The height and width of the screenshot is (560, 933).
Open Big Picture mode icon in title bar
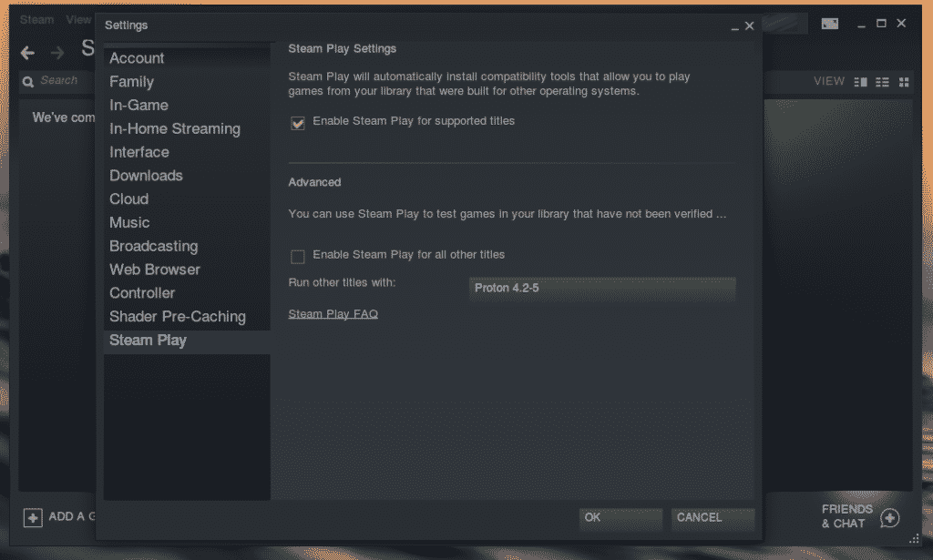pos(830,24)
